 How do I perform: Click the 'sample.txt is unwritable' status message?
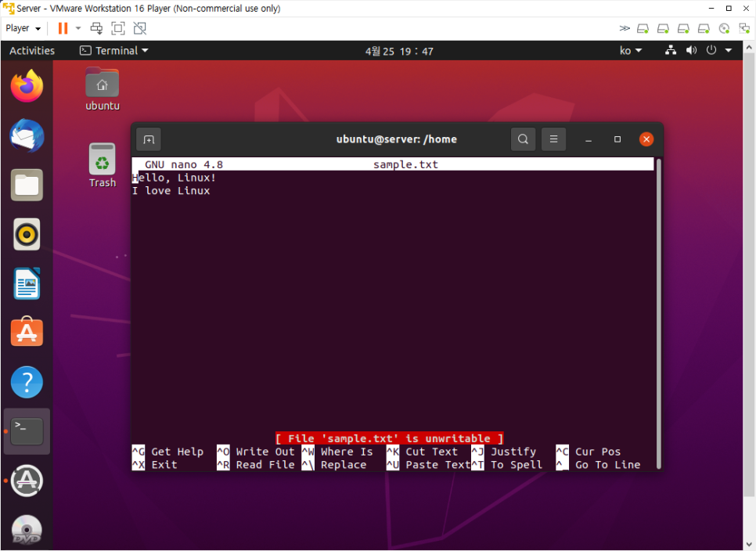tap(390, 438)
